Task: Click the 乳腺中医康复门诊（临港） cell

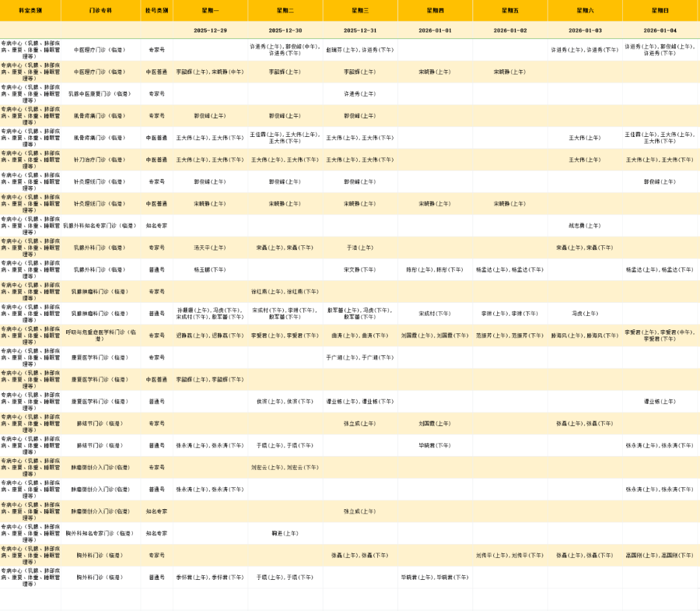Action: click(x=100, y=94)
